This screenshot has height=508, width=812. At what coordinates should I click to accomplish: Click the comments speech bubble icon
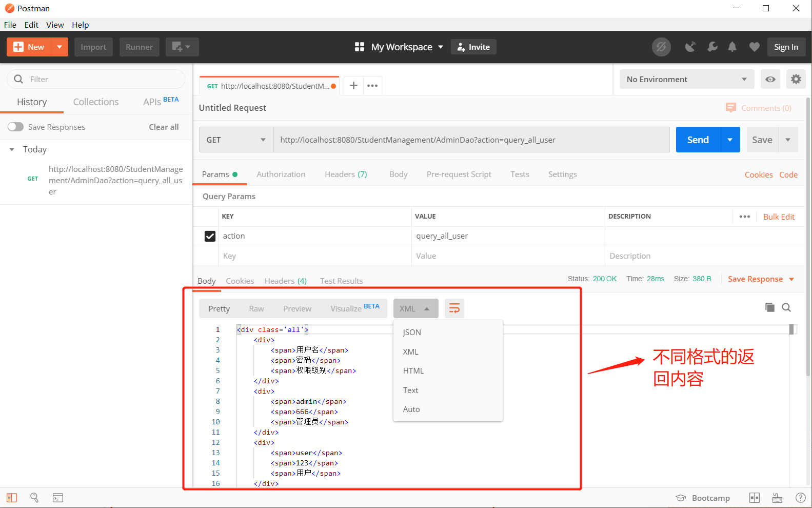(x=731, y=108)
